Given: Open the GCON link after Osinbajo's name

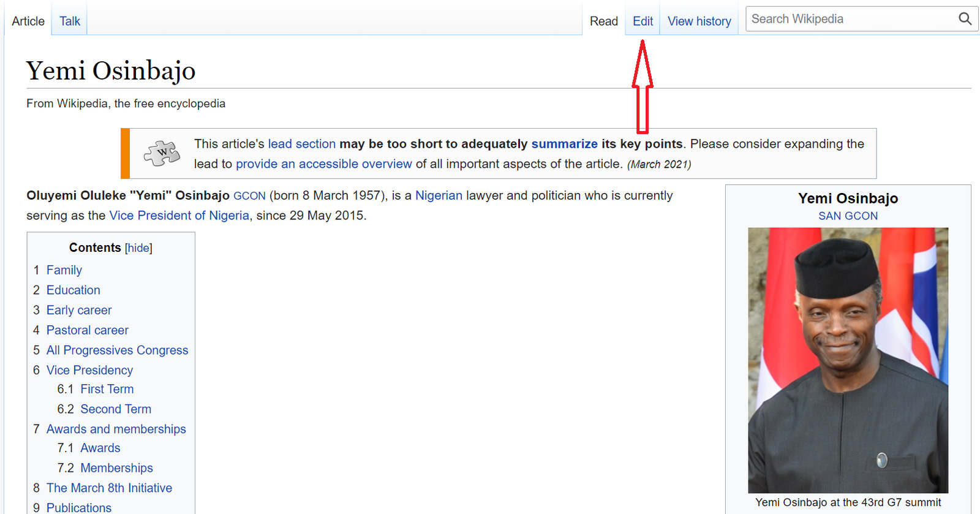Looking at the screenshot, I should (249, 196).
